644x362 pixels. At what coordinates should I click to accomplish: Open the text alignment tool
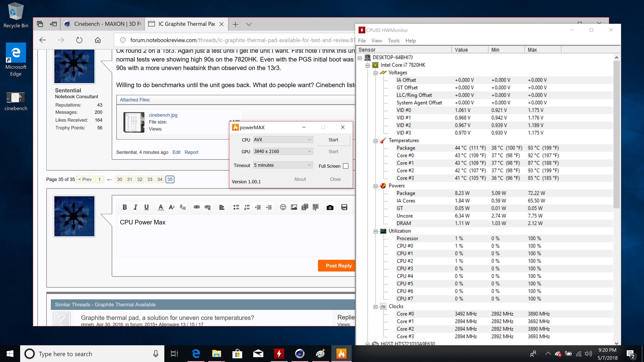(222, 207)
